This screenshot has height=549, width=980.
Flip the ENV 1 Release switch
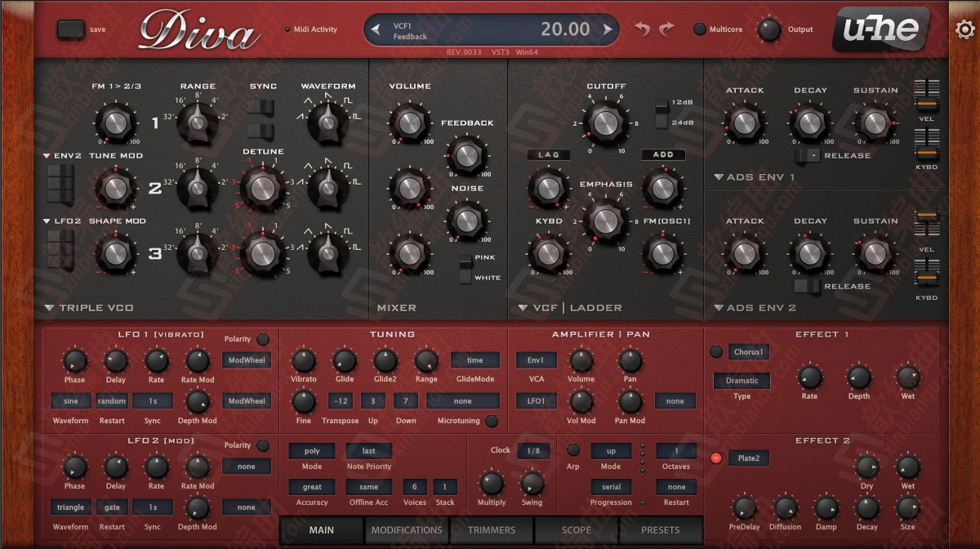coord(807,155)
